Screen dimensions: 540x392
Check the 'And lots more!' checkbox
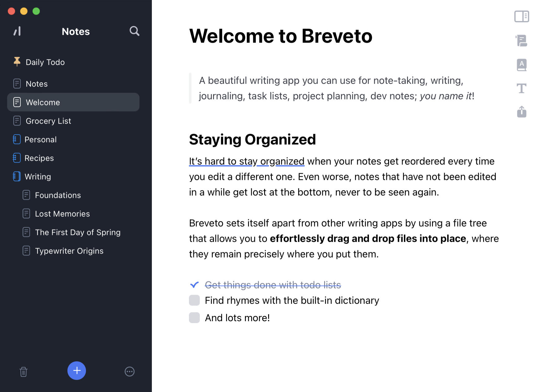tap(194, 317)
